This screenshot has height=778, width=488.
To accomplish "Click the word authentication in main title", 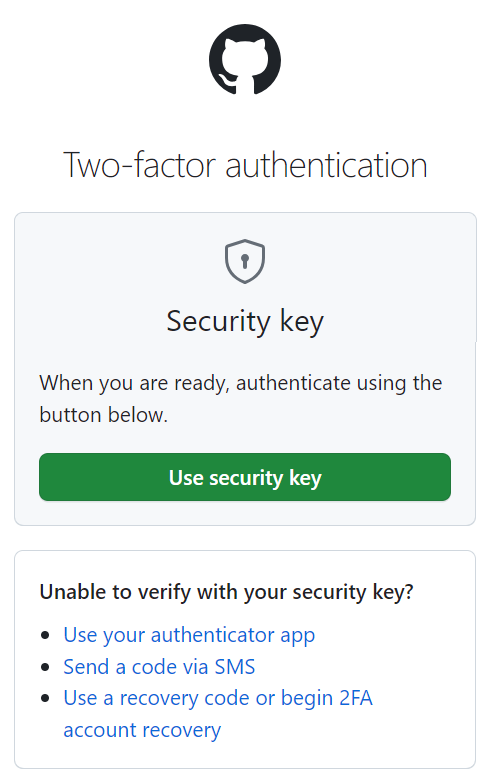I will tap(326, 165).
